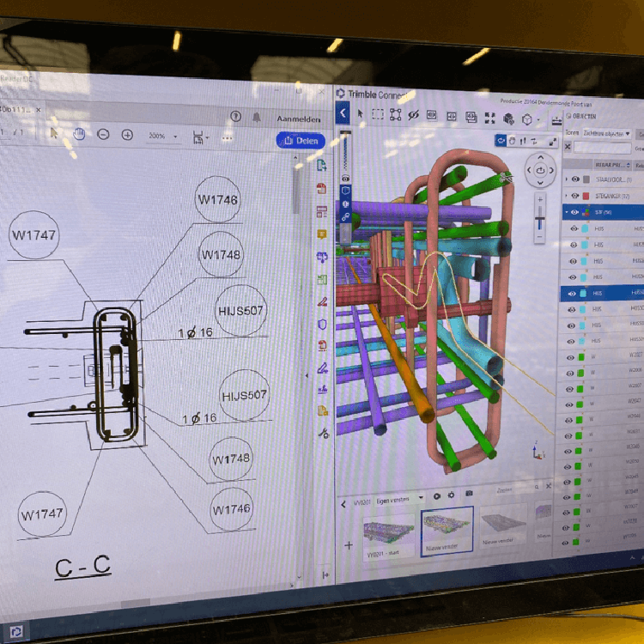The width and height of the screenshot is (644, 644).
Task: Open the VY0201 - start view thumbnail
Action: tap(388, 536)
